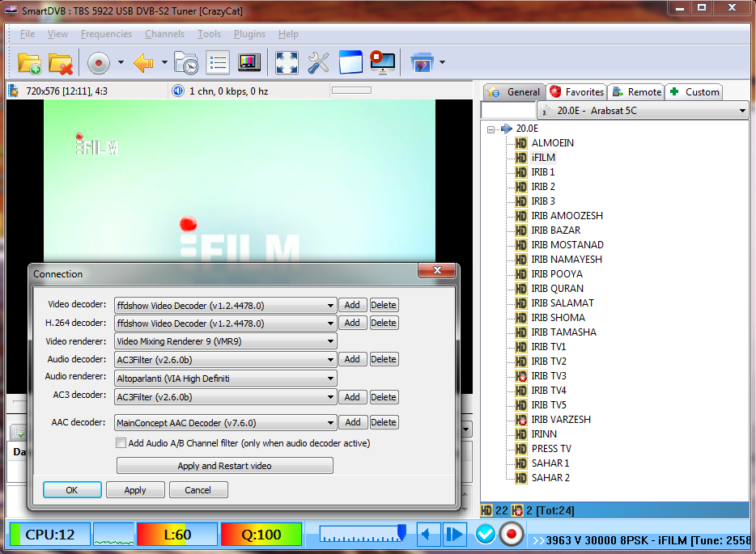Click the folder with red X icon
This screenshot has height=554, width=756.
[x=60, y=63]
